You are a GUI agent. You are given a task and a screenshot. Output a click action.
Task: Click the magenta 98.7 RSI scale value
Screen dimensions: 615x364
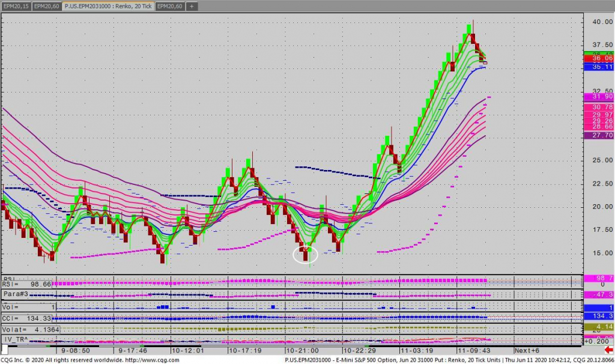click(599, 278)
